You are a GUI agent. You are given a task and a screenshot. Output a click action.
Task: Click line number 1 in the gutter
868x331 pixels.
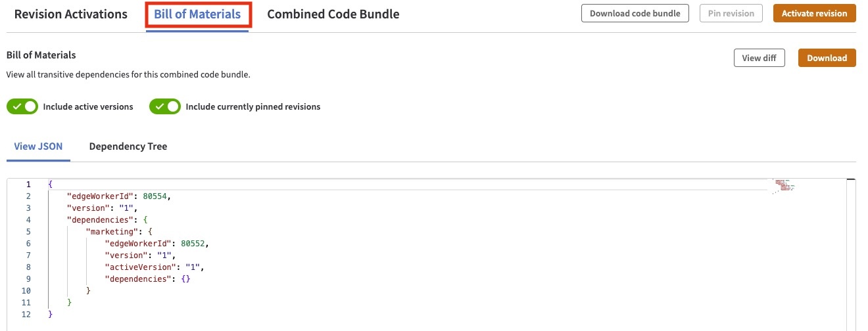click(28, 184)
